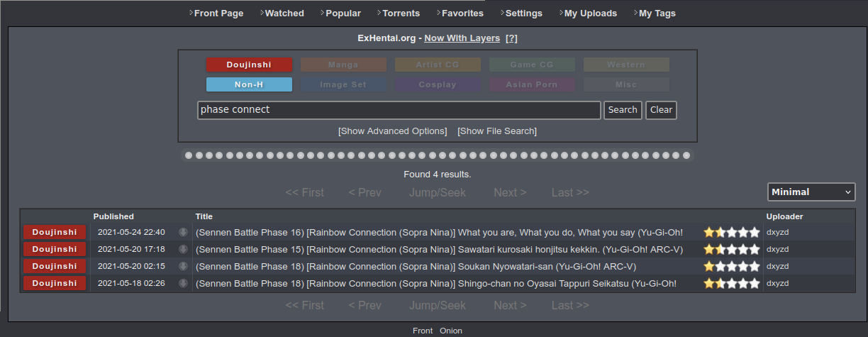Select date 2021-05-20 02:15
This screenshot has width=868, height=337.
tap(131, 266)
